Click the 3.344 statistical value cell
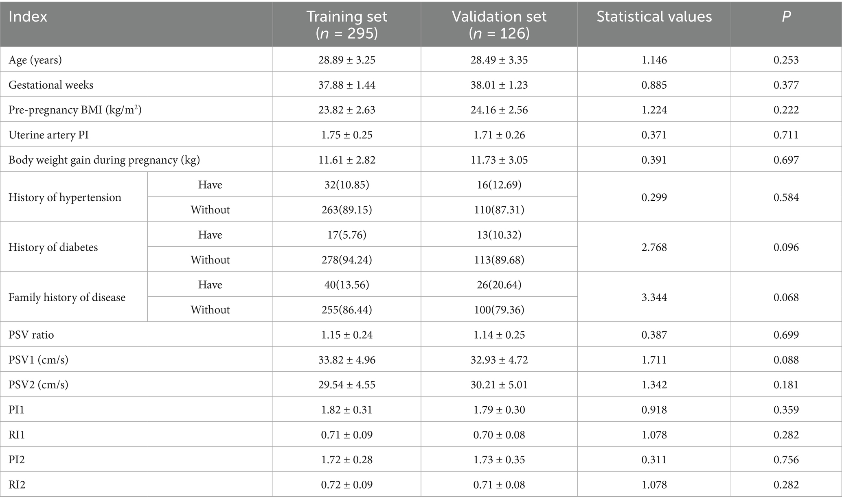This screenshot has width=842, height=504. pos(654,298)
